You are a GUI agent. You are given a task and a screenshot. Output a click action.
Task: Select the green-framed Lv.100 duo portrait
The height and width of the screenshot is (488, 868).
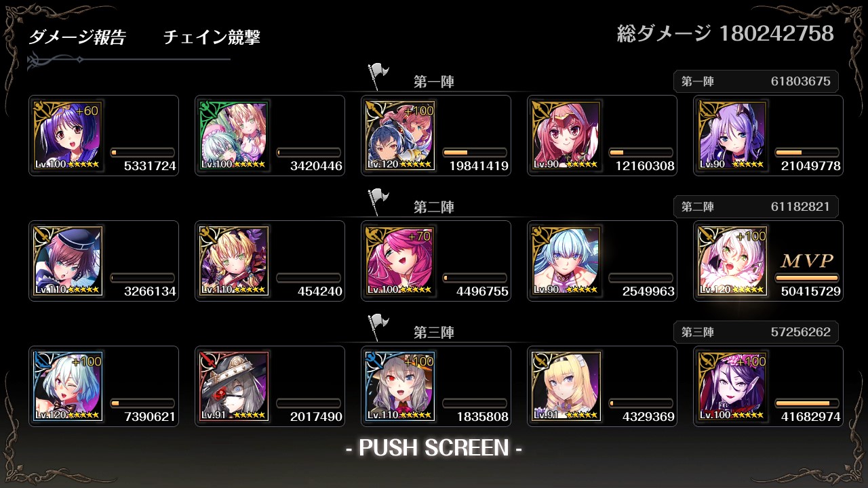(233, 136)
